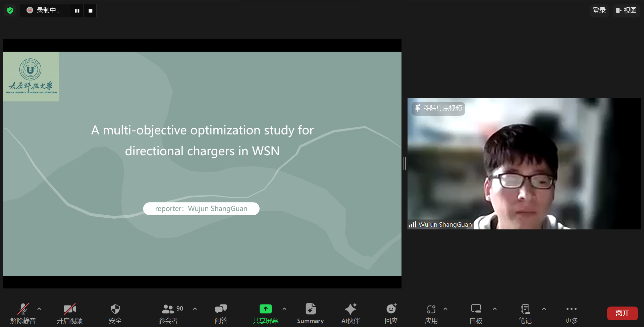The height and width of the screenshot is (327, 644).
Task: Expand the arrow beside 应用
Action: pyautogui.click(x=445, y=309)
